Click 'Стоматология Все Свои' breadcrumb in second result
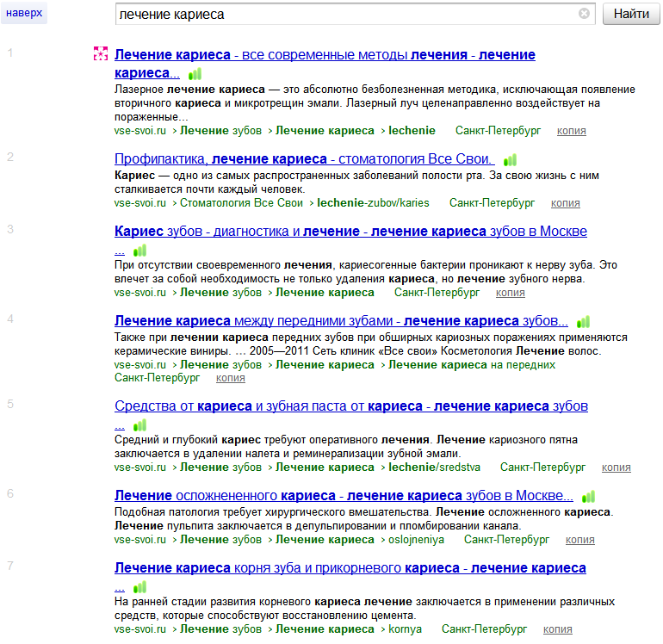This screenshot has width=663, height=644. (x=241, y=203)
